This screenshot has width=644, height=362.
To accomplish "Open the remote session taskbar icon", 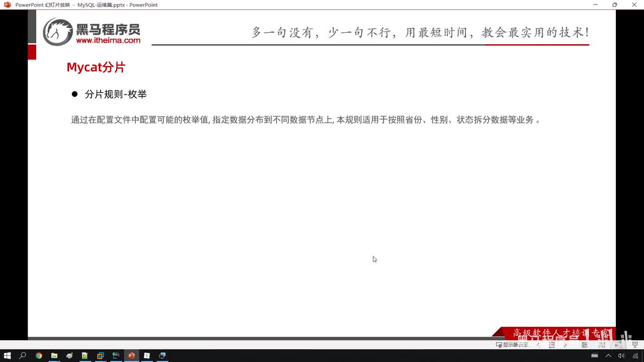I will point(162,355).
